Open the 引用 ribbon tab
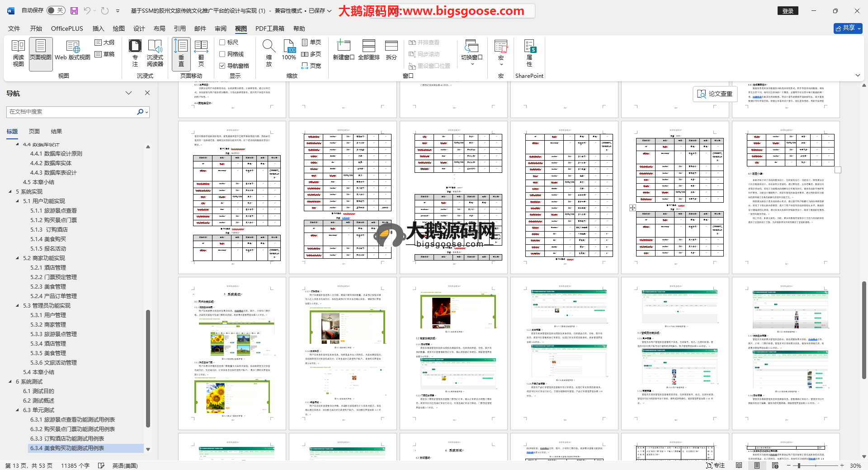 [x=179, y=28]
